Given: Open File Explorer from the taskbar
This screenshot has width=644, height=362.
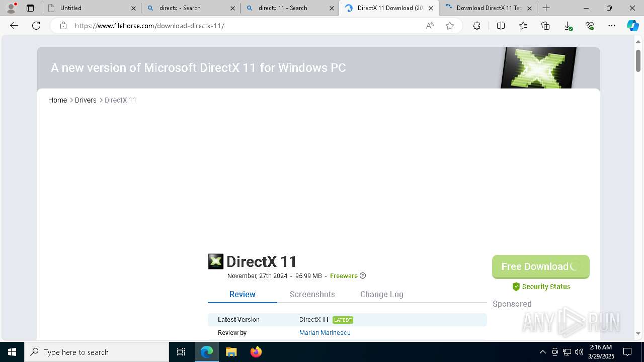Looking at the screenshot, I should 231,352.
